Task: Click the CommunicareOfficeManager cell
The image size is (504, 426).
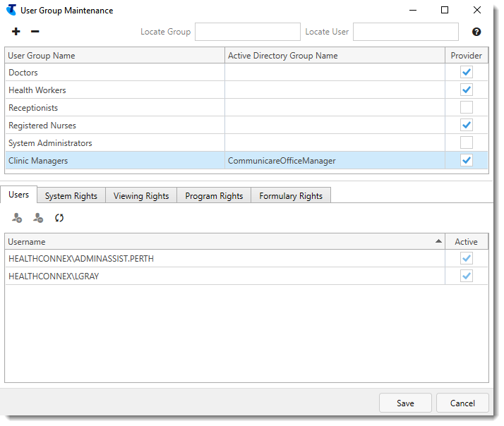Action: pos(335,161)
